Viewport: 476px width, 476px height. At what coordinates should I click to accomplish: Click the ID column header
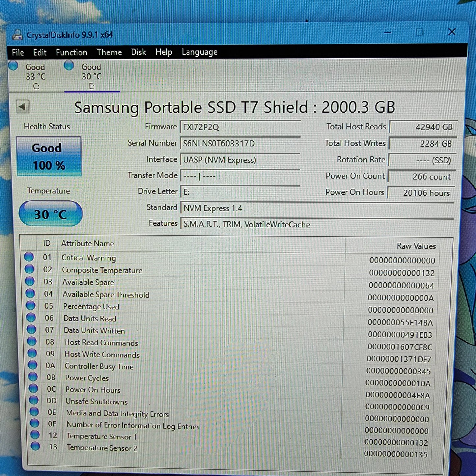tap(47, 243)
